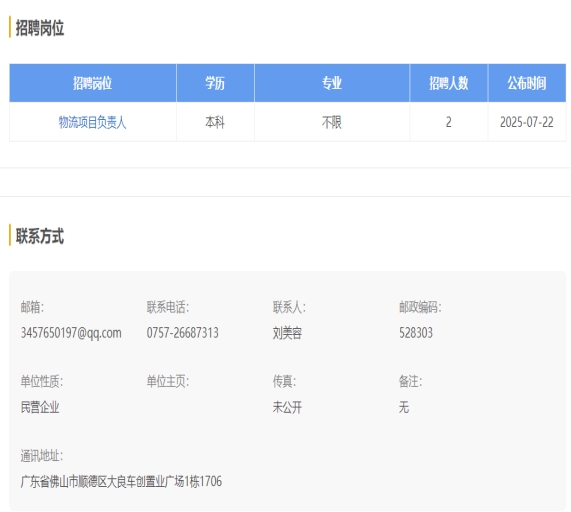Click the 单位主页 label
The image size is (571, 512).
tap(168, 382)
